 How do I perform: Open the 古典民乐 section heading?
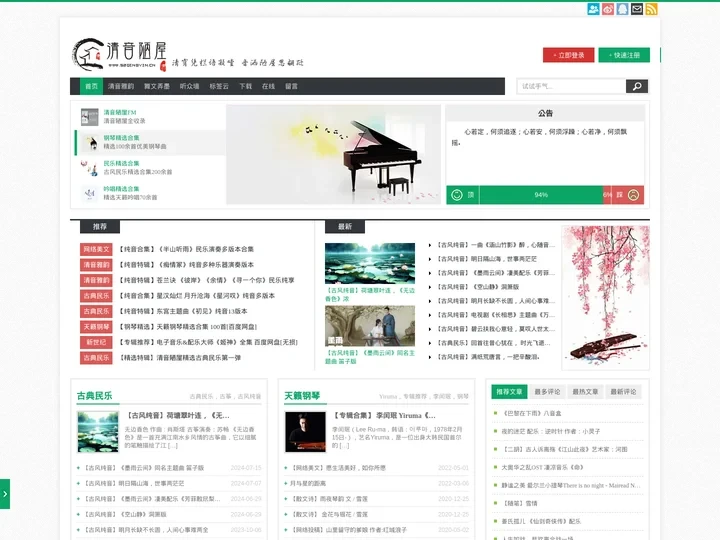pos(95,396)
